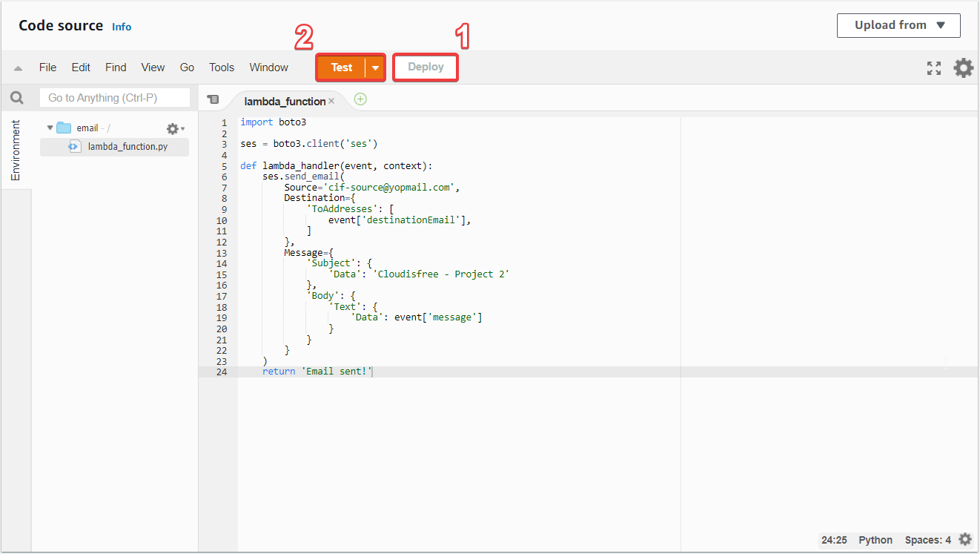Collapse the menu bar with up arrow
Image resolution: width=980 pixels, height=554 pixels.
(x=18, y=68)
